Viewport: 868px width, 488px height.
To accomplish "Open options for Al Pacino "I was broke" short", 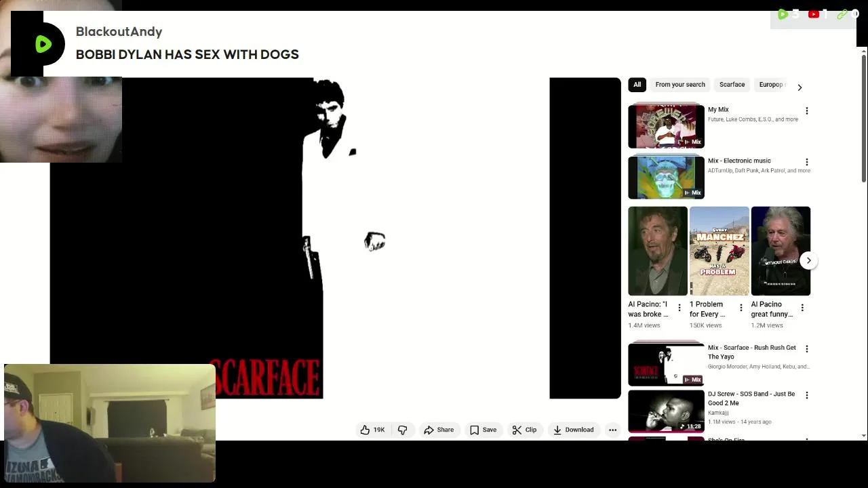I will 679,308.
